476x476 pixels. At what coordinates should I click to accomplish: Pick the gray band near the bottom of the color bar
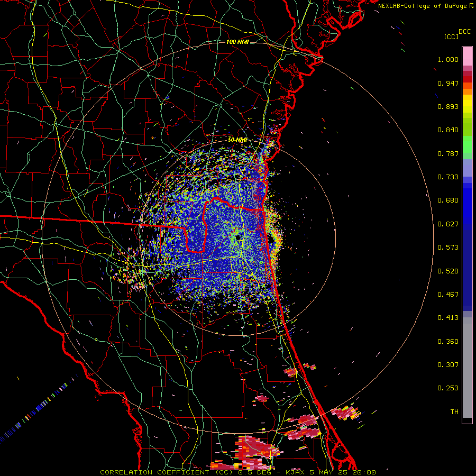pyautogui.click(x=467, y=368)
